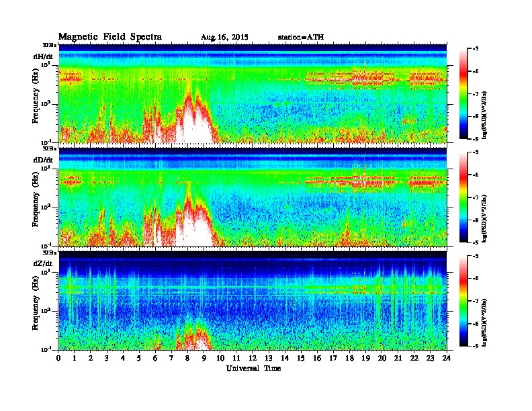Viewport: 532px width, 411px height.
Task: Click the 10^0 frequency tick of dH/dt panel
Action: point(46,103)
